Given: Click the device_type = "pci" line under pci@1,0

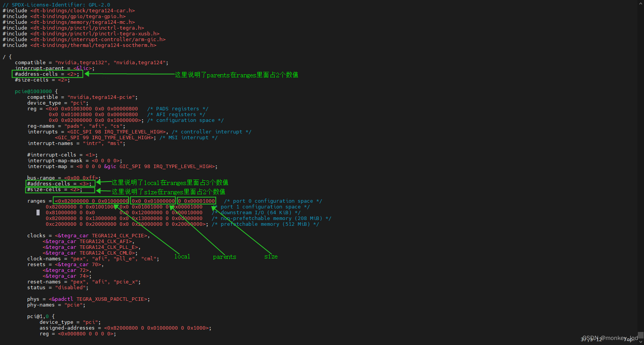Looking at the screenshot, I should pyautogui.click(x=70, y=322).
